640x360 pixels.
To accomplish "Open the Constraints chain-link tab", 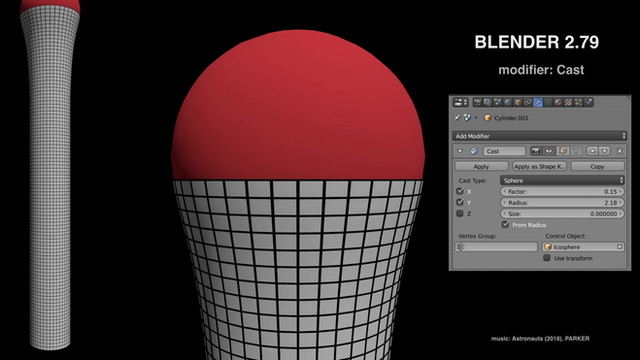I will coord(528,102).
